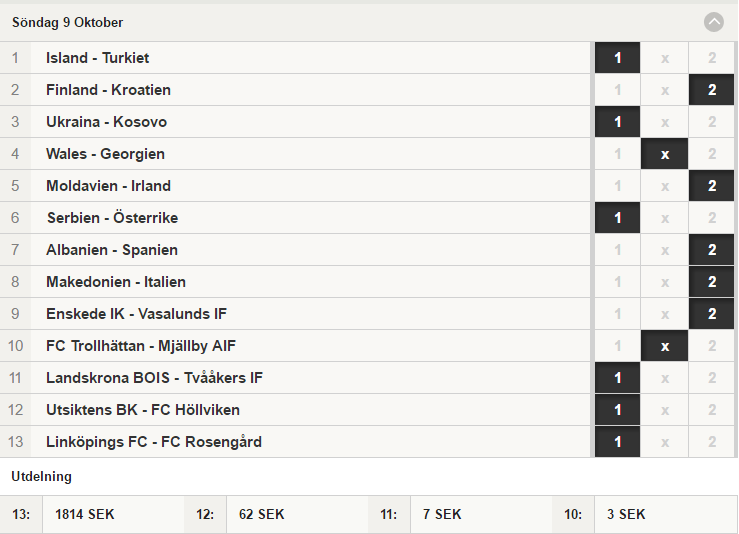
Task: Toggle x for Wales - Georgien
Action: coord(665,154)
